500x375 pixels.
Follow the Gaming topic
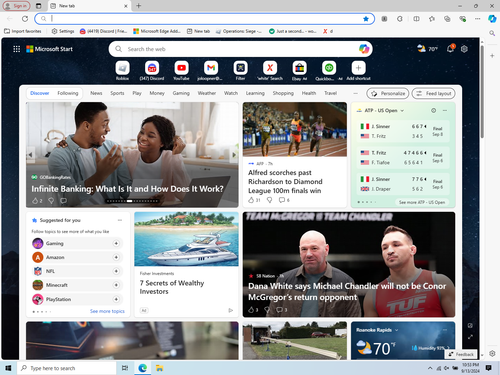(x=116, y=244)
